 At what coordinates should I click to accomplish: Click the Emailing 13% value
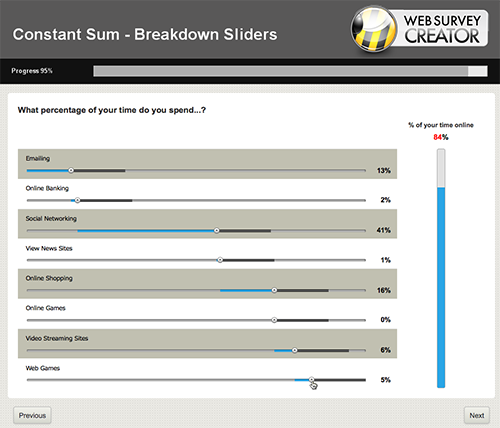click(384, 171)
